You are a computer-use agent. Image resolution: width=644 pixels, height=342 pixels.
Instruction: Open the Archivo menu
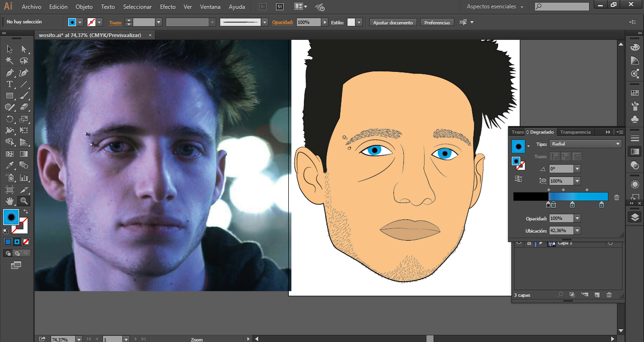click(x=31, y=7)
